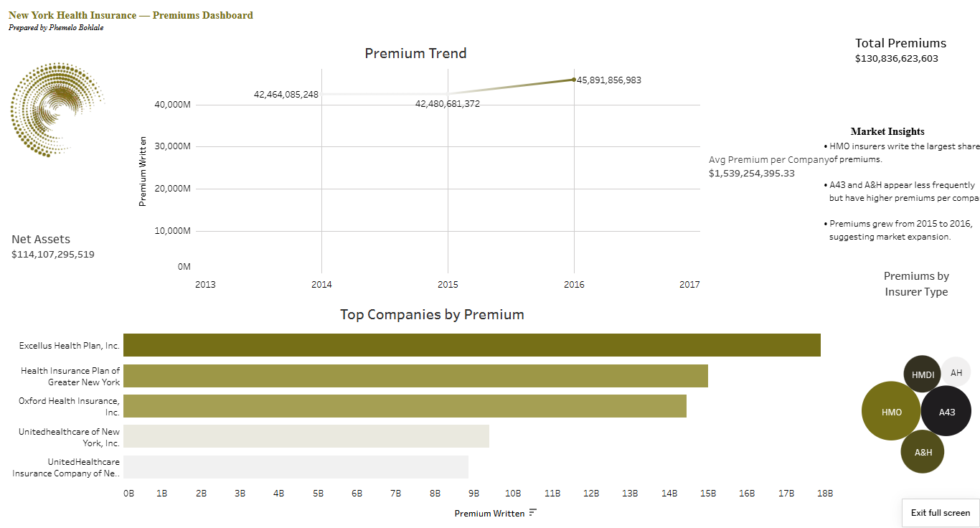Click the 2015 point labeled 42,480,681,372

(x=448, y=94)
